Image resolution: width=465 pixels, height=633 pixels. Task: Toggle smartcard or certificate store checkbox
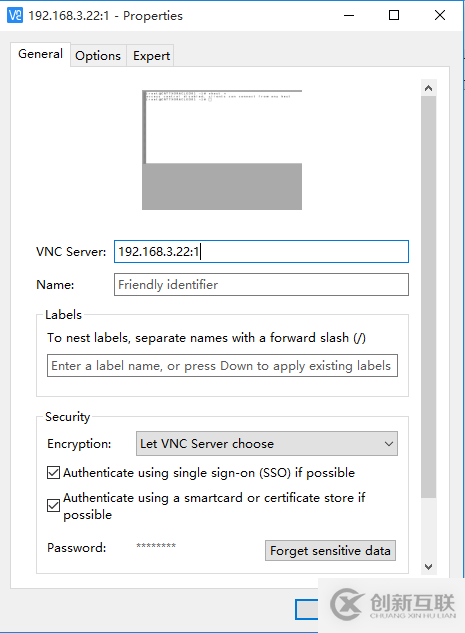[x=54, y=505]
